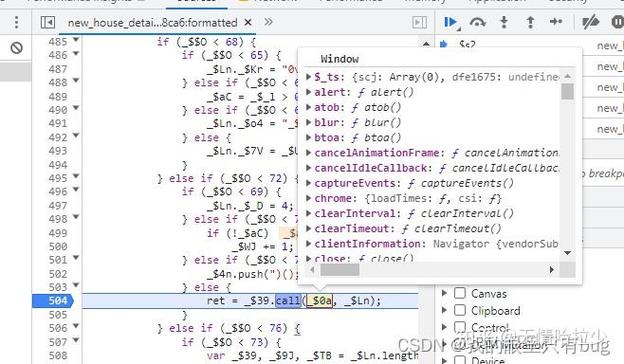Collapse the code block at line 486
Viewport: 624px width, 364px height.
point(76,53)
